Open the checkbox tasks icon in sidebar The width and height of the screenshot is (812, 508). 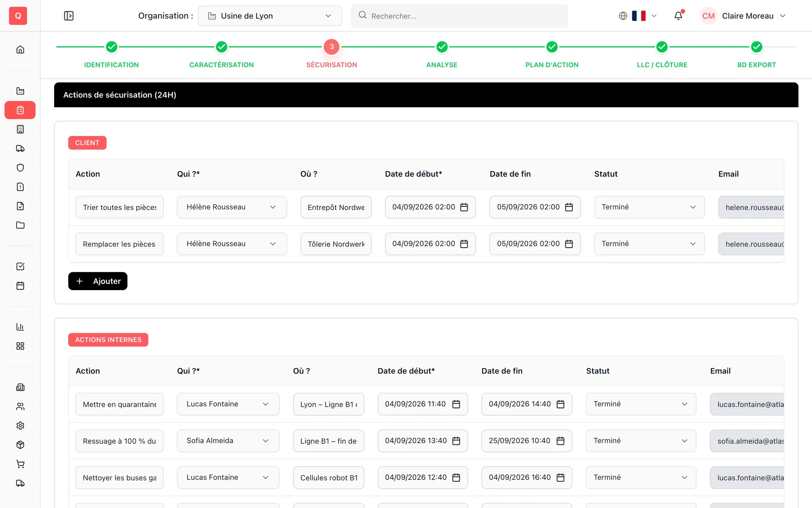point(20,267)
